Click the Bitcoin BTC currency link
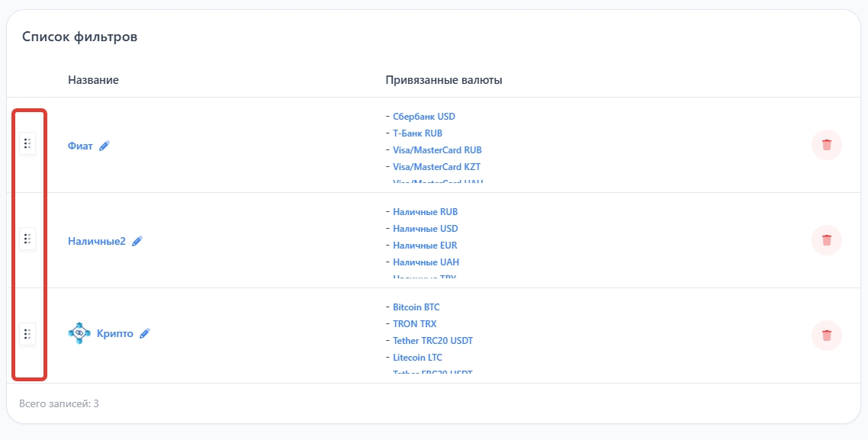868x440 pixels. click(x=416, y=307)
